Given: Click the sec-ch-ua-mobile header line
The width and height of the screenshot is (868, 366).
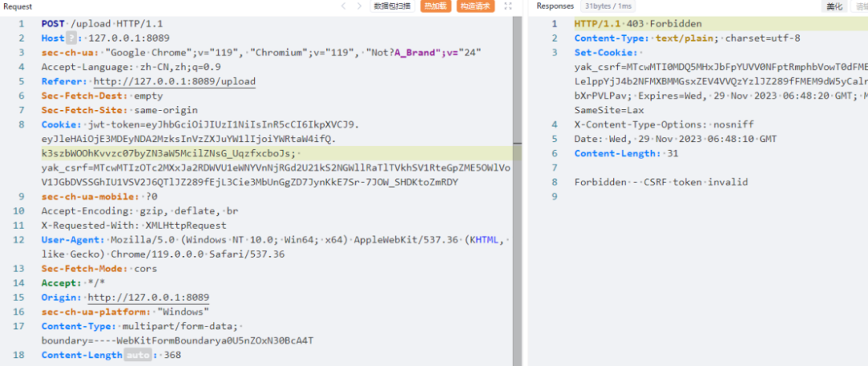Looking at the screenshot, I should coord(100,197).
